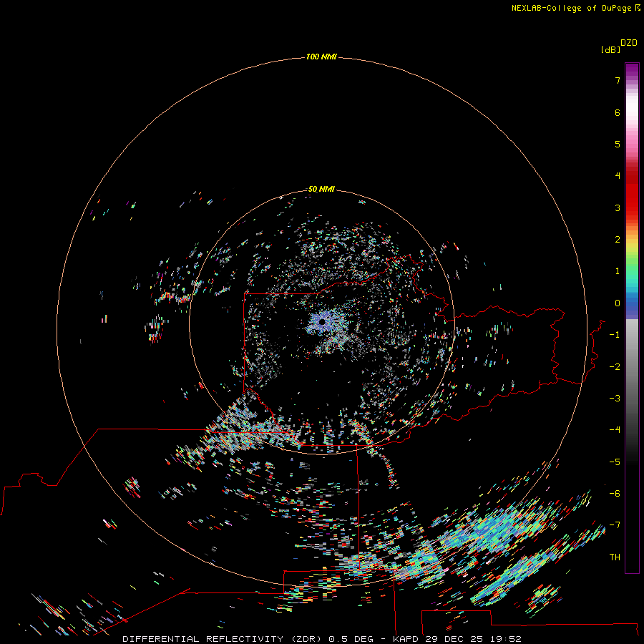Screen dimensions: 644x644
Task: Click the 7 tick label on scale
Action: pyautogui.click(x=618, y=80)
